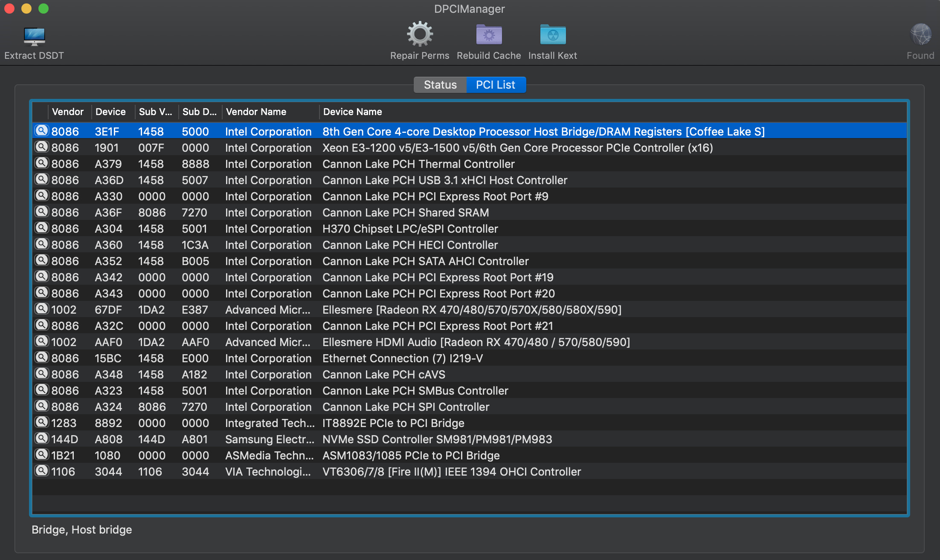
Task: Click the Bridge, Host bridge status text
Action: 82,530
